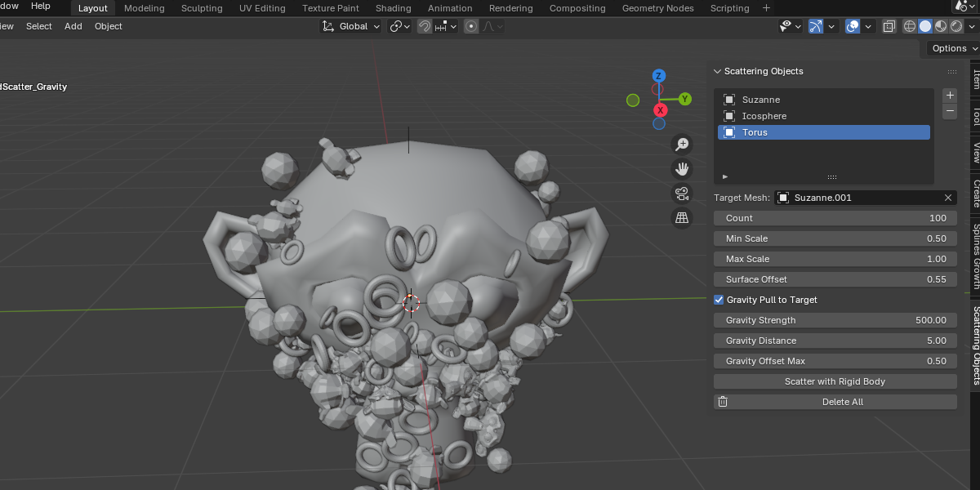The width and height of the screenshot is (980, 490).
Task: Click the zoom magnifier viewport icon
Action: (x=681, y=145)
